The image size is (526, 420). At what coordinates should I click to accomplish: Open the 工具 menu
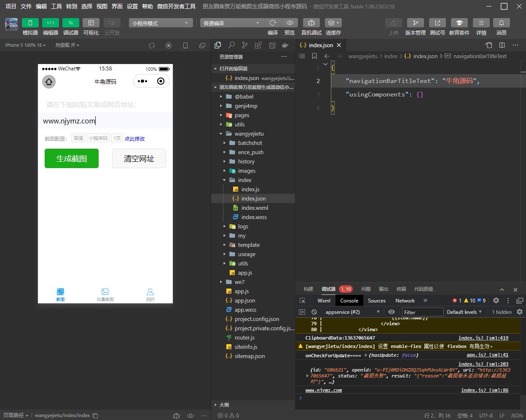[x=56, y=6]
